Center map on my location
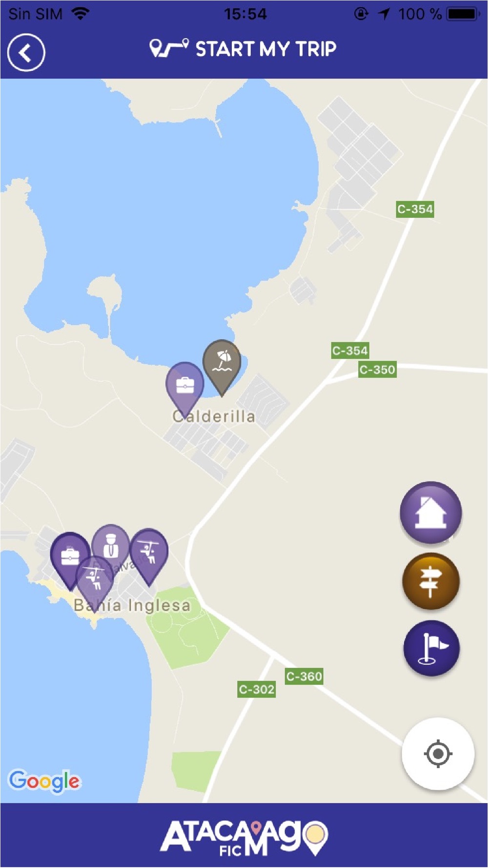488x868 pixels. (438, 754)
